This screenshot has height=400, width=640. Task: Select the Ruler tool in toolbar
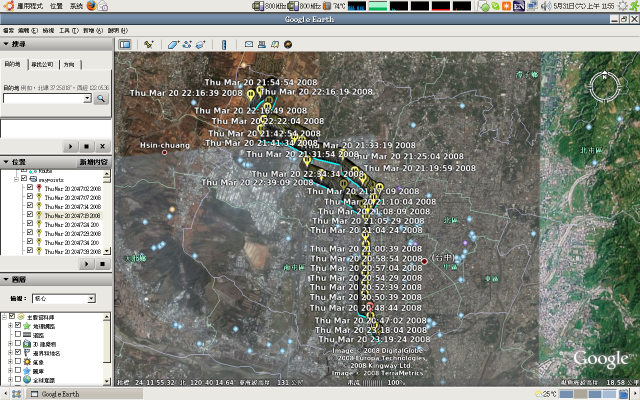(x=224, y=44)
